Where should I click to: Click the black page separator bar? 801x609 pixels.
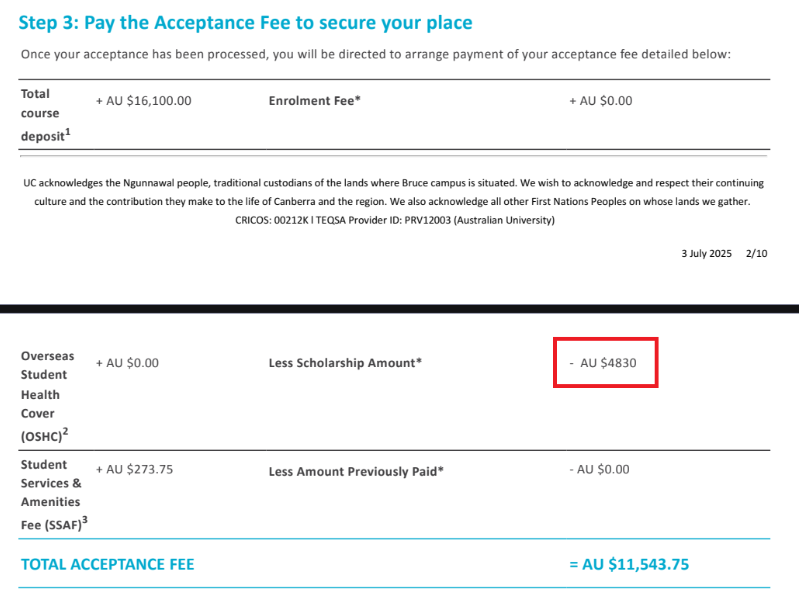pos(399,309)
